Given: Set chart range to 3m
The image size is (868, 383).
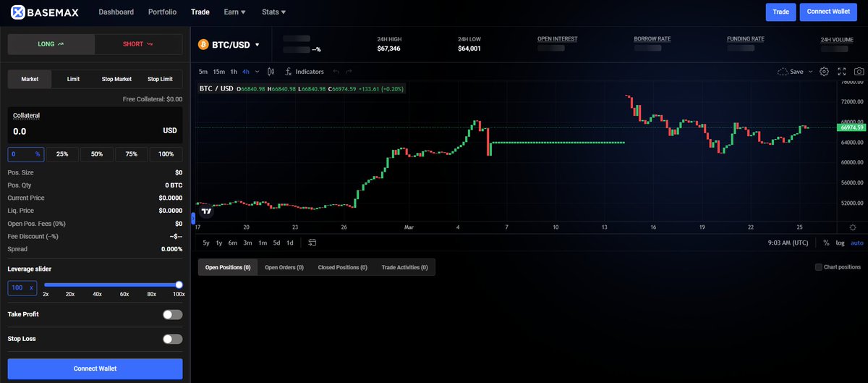Looking at the screenshot, I should pyautogui.click(x=247, y=243).
